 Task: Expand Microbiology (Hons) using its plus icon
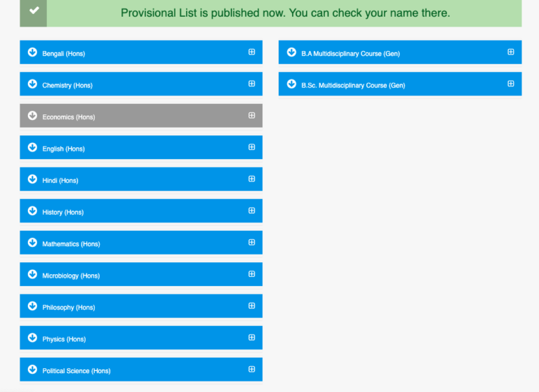[251, 274]
